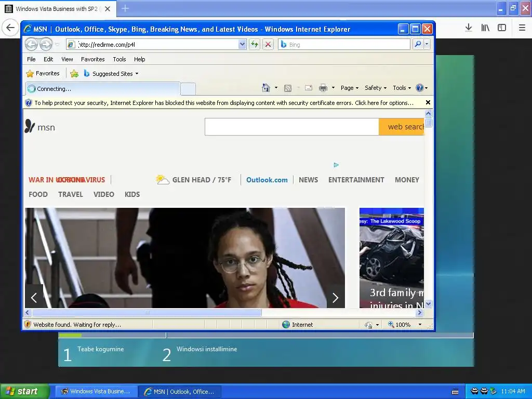Open the Favorites menu

(92, 59)
